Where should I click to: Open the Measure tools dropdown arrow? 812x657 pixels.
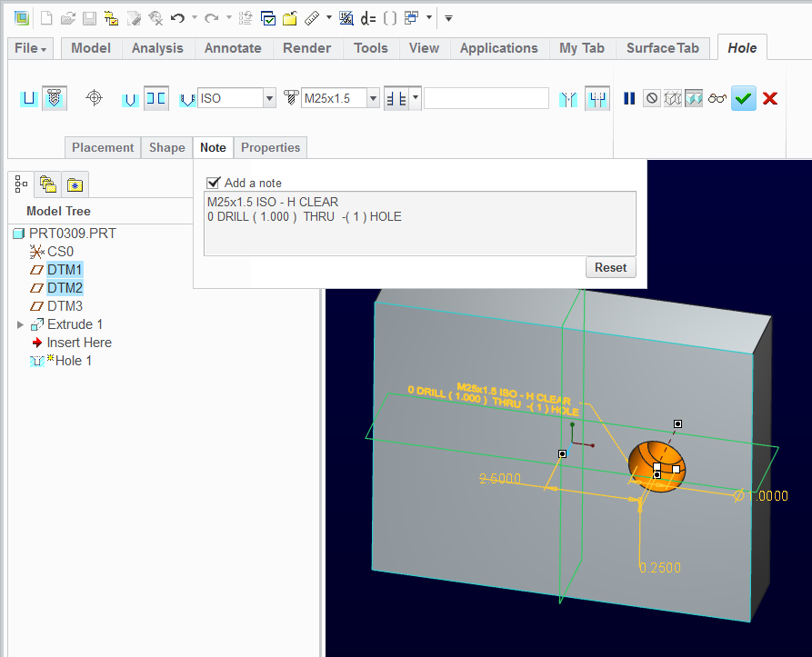[329, 17]
